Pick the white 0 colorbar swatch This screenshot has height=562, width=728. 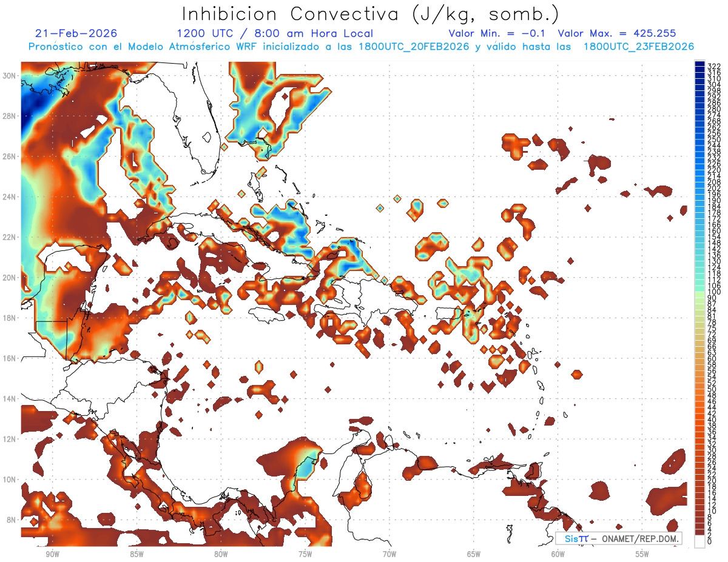pyautogui.click(x=700, y=541)
